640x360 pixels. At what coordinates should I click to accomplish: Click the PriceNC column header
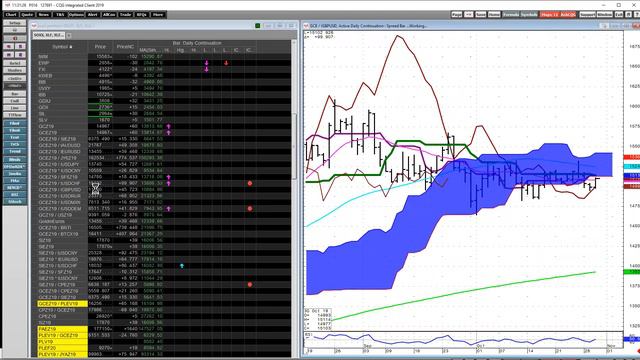click(x=125, y=47)
